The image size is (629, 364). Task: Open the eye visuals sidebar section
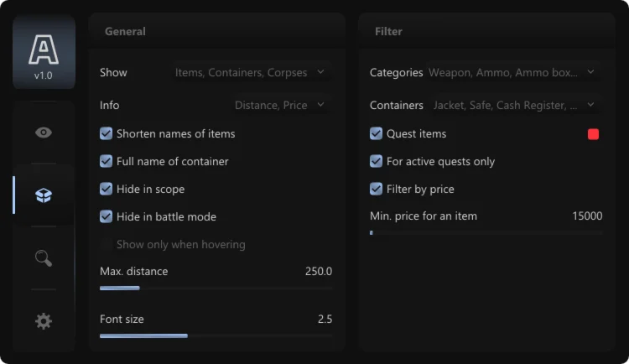(44, 132)
